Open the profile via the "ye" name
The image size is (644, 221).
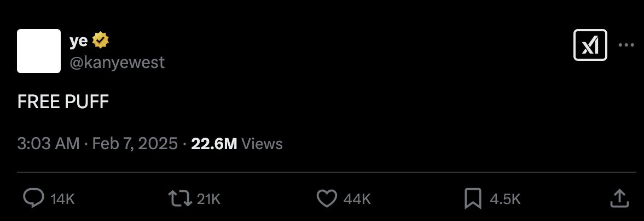click(79, 41)
